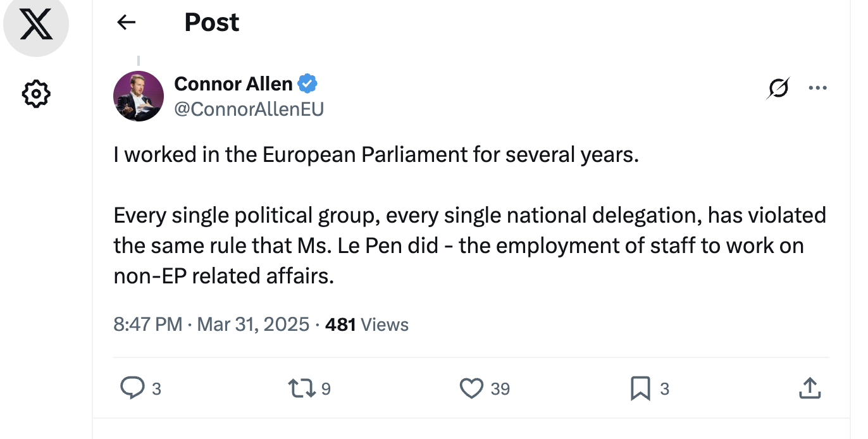
Task: Click the blue verified badge
Action: coord(307,83)
